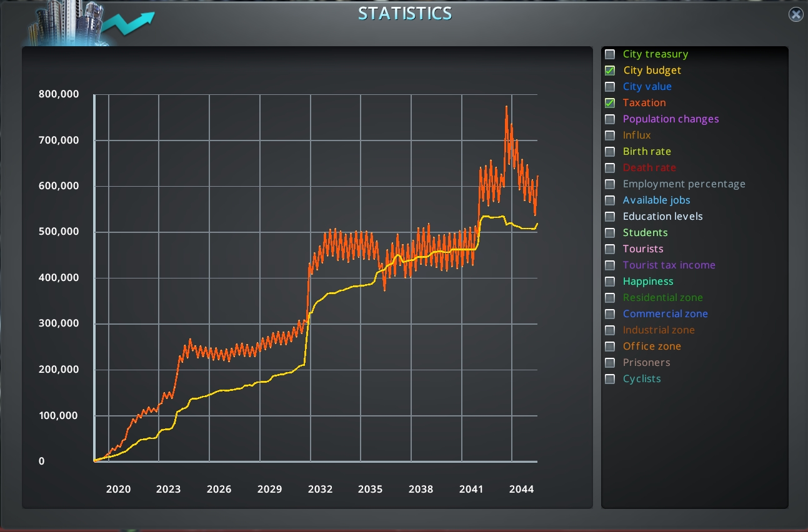The width and height of the screenshot is (808, 532).
Task: Enable the Students checkbox
Action: 610,233
